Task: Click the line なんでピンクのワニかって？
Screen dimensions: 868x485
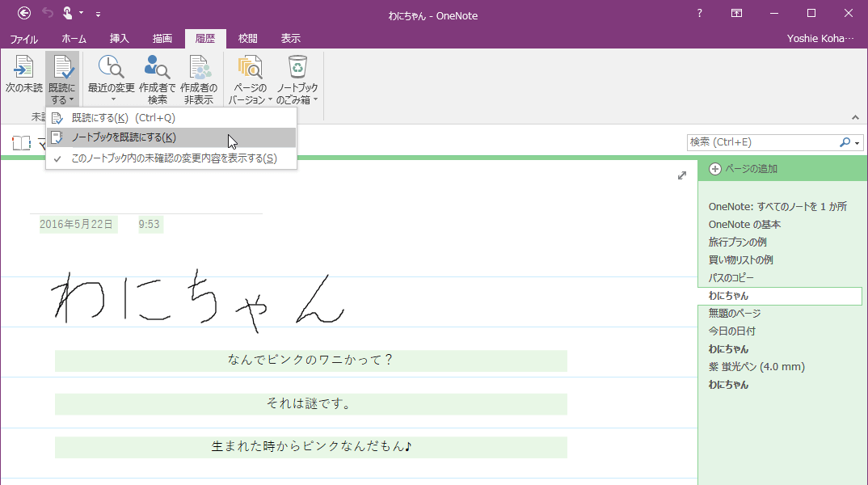Action: pyautogui.click(x=310, y=360)
